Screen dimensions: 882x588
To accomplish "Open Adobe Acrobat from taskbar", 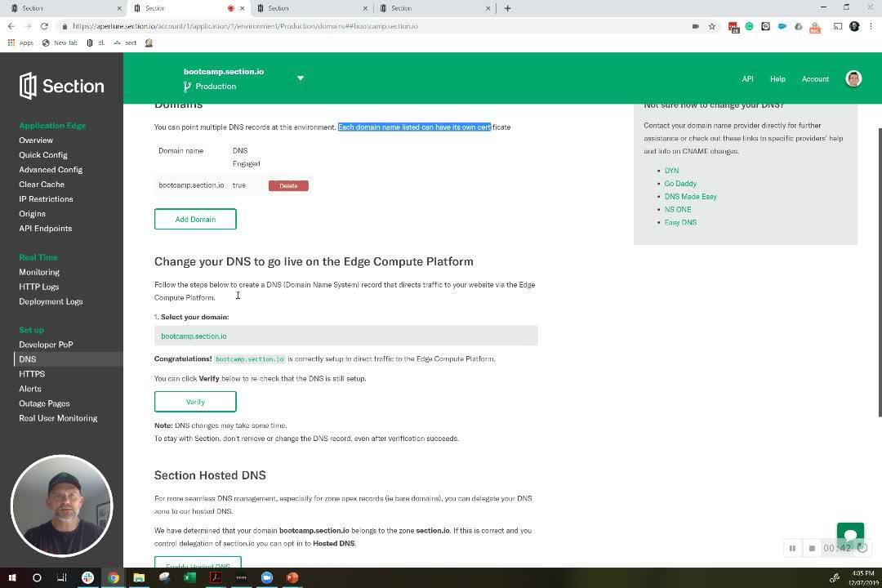I will [x=216, y=578].
